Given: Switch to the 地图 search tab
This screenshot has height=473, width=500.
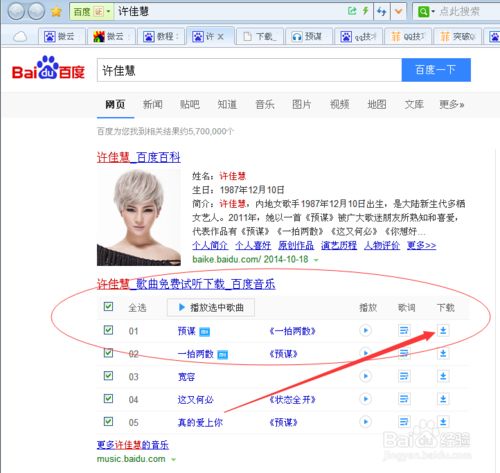Looking at the screenshot, I should tap(377, 105).
